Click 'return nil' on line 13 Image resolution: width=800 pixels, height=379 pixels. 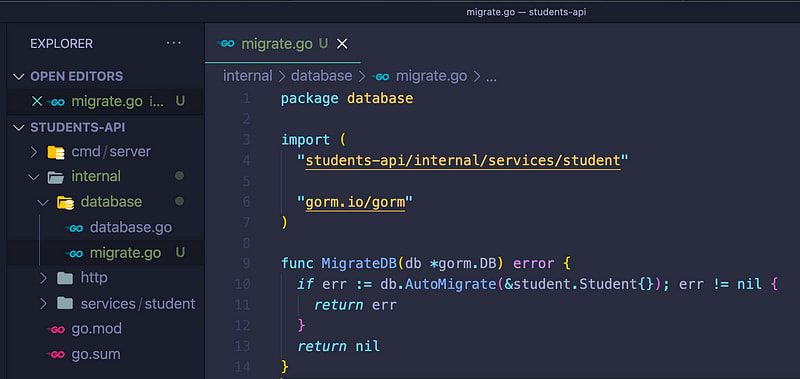point(339,346)
